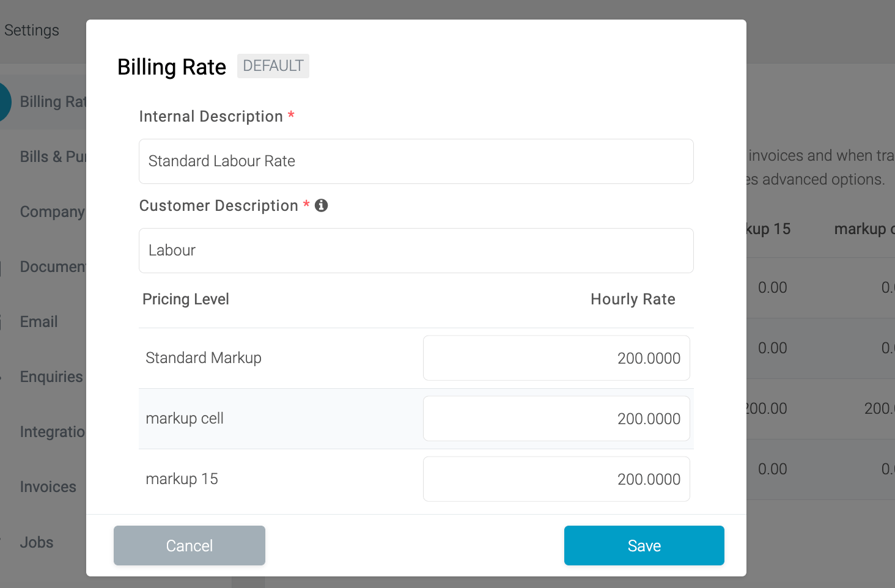Click the Settings heading
Image resolution: width=895 pixels, height=588 pixels.
pos(31,29)
